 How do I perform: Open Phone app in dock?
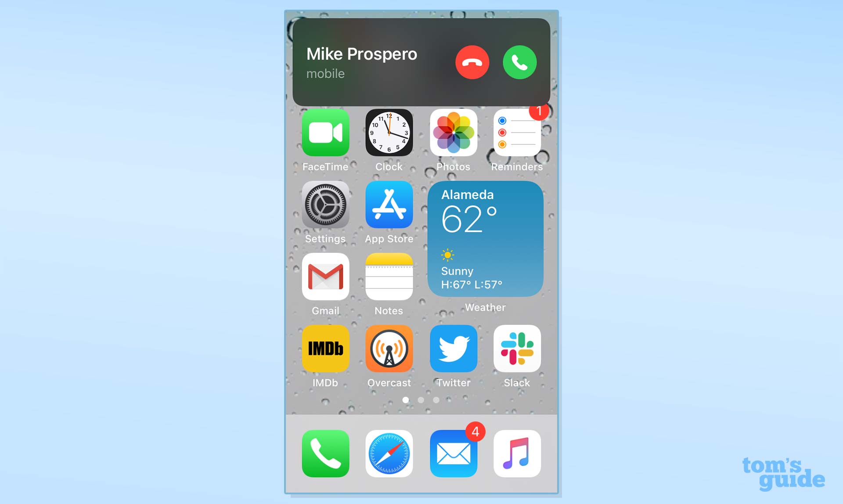(324, 453)
